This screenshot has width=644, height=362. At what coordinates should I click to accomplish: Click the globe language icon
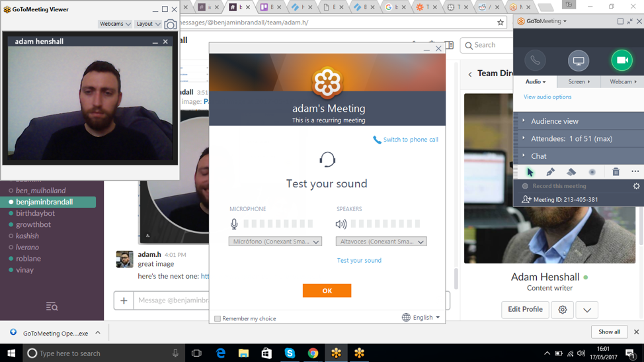[x=406, y=317]
